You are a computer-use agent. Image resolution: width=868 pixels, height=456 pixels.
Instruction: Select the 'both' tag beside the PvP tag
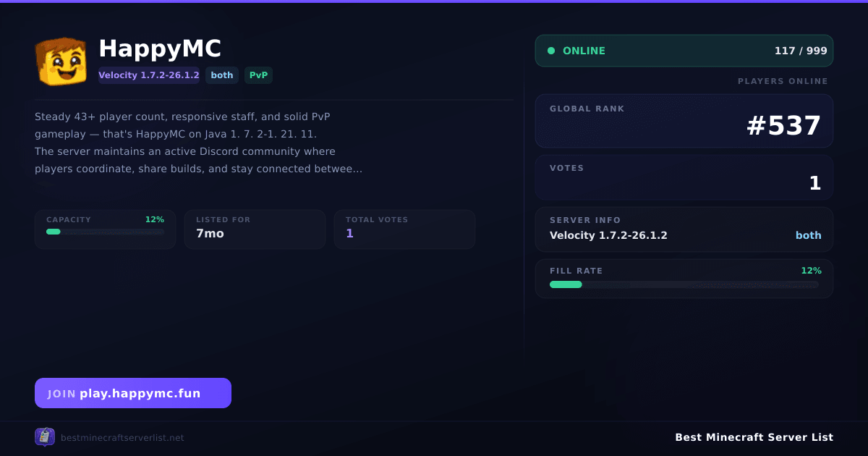(222, 75)
